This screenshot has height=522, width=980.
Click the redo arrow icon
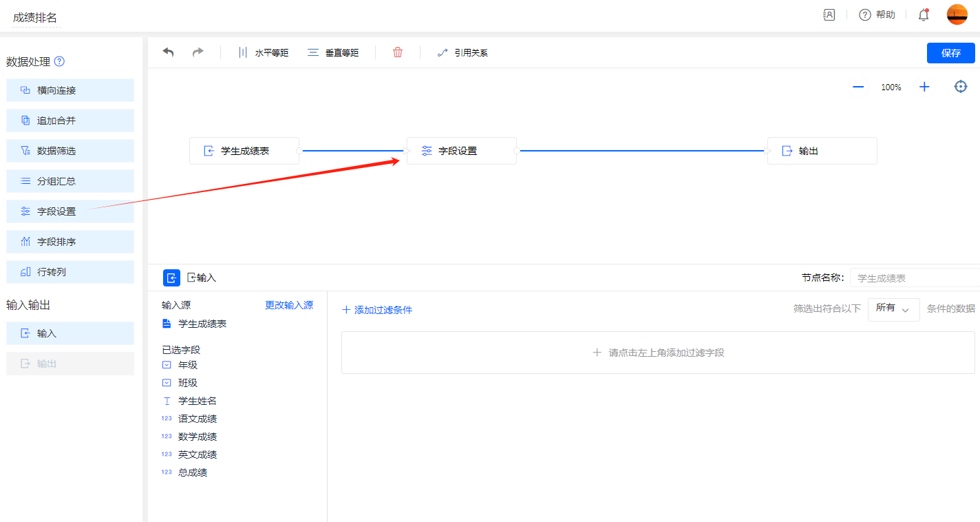click(198, 52)
